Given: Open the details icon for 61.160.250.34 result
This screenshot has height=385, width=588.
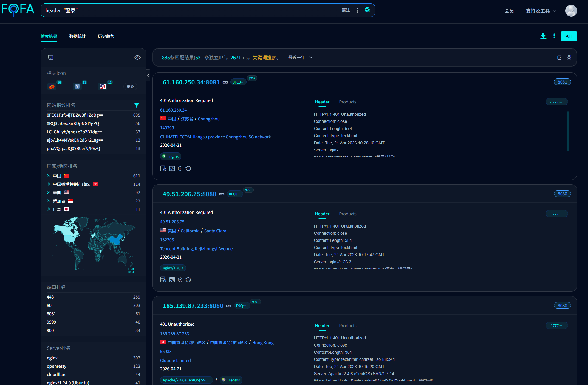Looking at the screenshot, I should (x=163, y=168).
